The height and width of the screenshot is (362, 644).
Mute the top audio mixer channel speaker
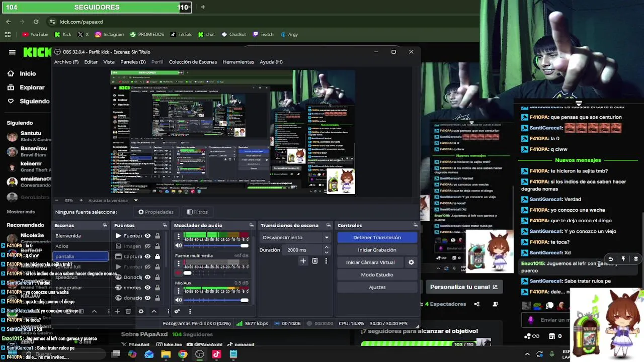click(179, 246)
